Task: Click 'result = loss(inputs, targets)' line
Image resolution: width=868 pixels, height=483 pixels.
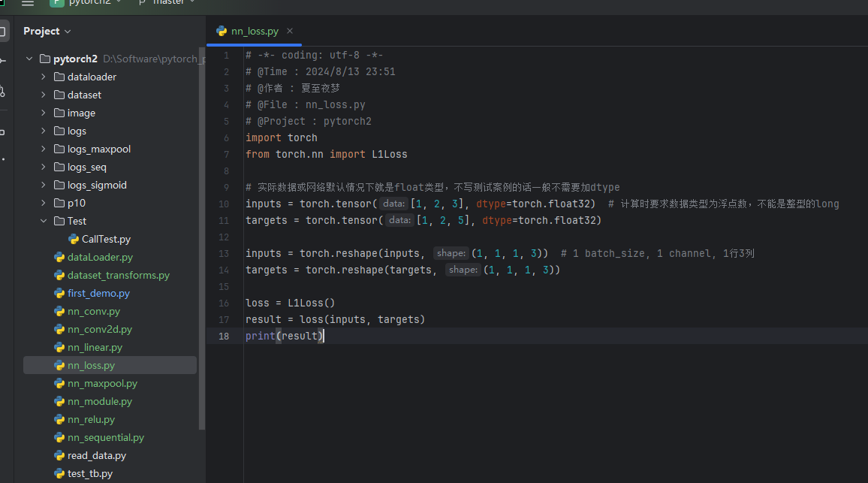Action: tap(335, 319)
